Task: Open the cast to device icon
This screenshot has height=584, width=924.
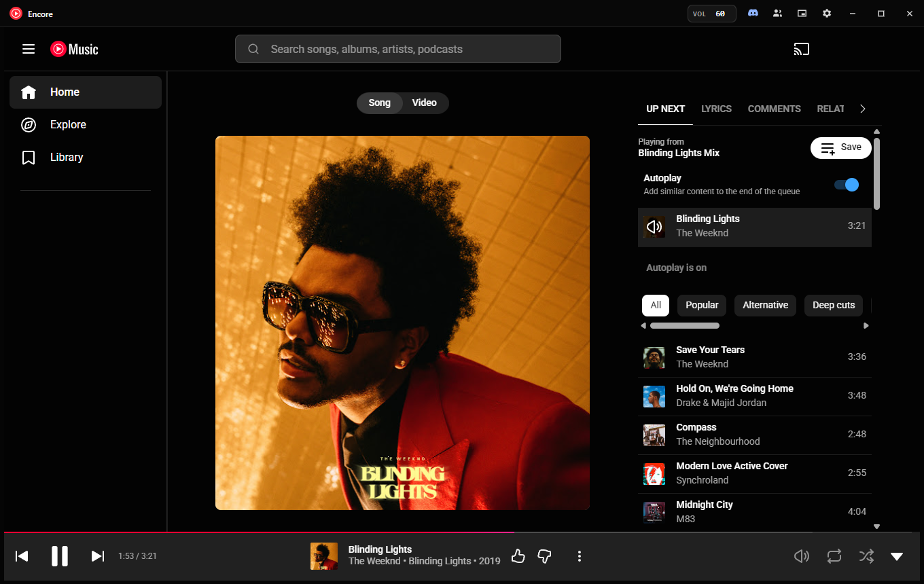Action: point(802,49)
